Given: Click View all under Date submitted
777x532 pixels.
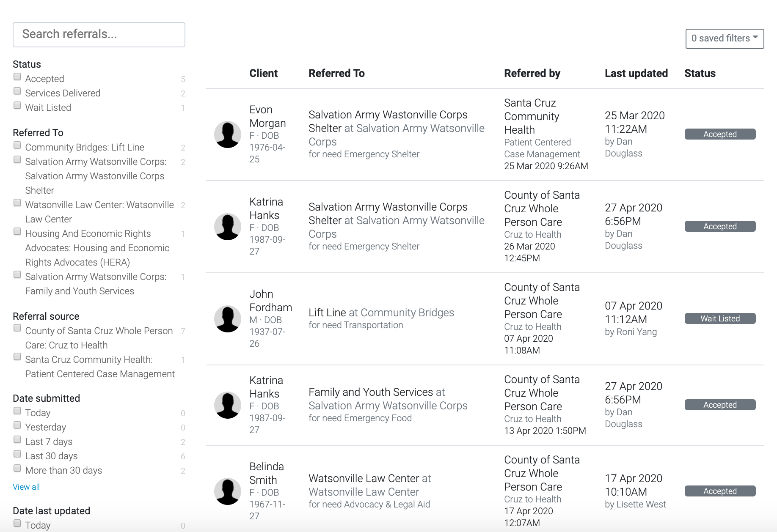Looking at the screenshot, I should [26, 487].
